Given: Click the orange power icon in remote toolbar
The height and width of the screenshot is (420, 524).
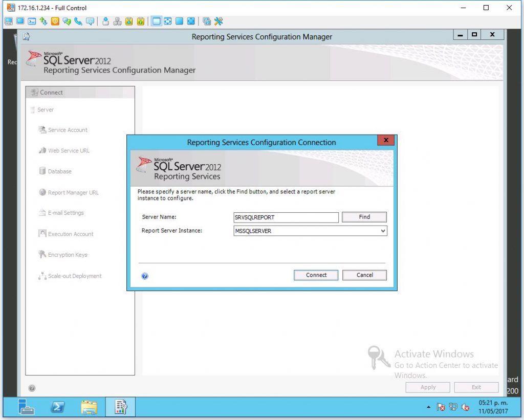Looking at the screenshot, I should click(55, 21).
